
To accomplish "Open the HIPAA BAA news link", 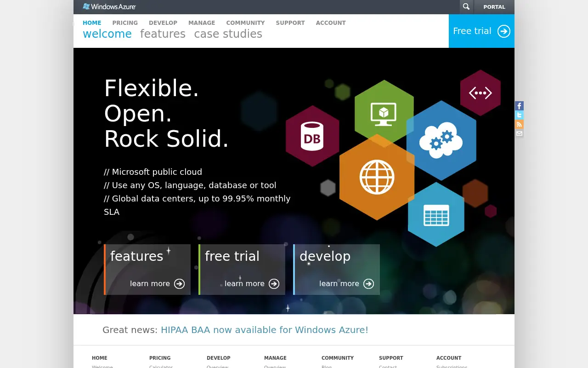I will 265,330.
